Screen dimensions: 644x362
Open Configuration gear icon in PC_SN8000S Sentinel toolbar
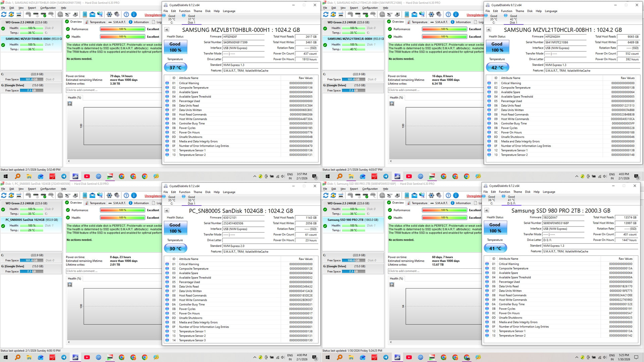(x=109, y=196)
